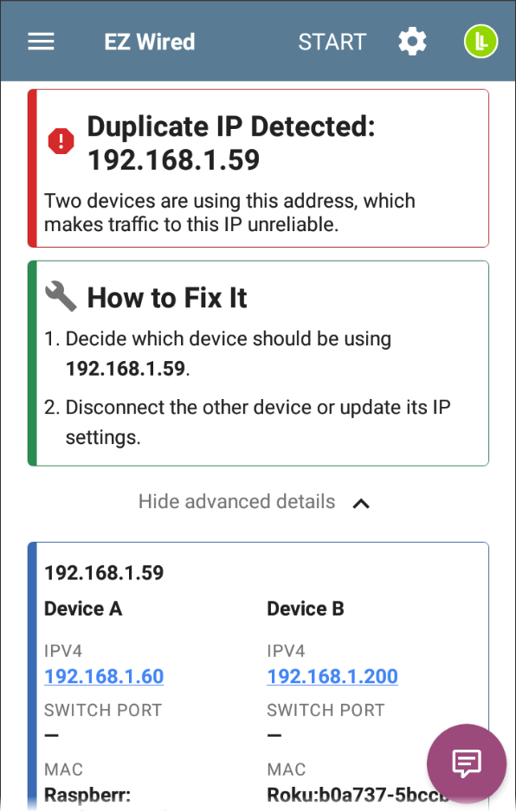The width and height of the screenshot is (516, 812).
Task: Click the EZ Wired title
Action: coord(150,42)
